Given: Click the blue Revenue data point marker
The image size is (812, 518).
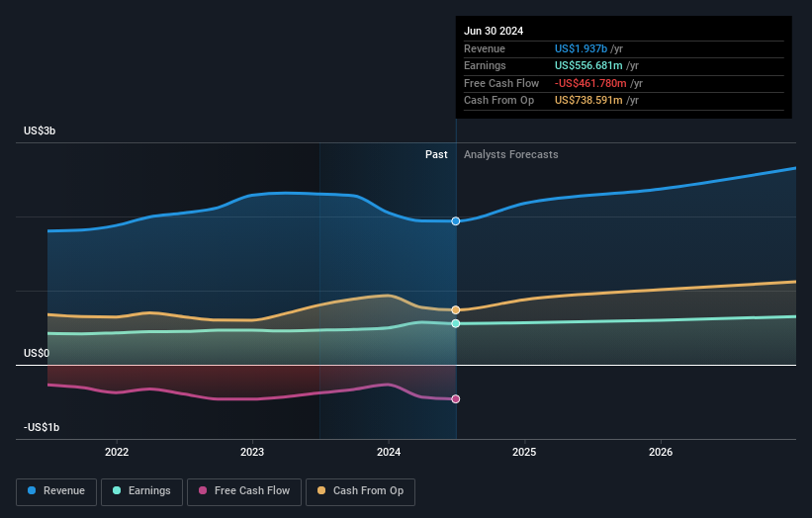Looking at the screenshot, I should click(x=456, y=221).
